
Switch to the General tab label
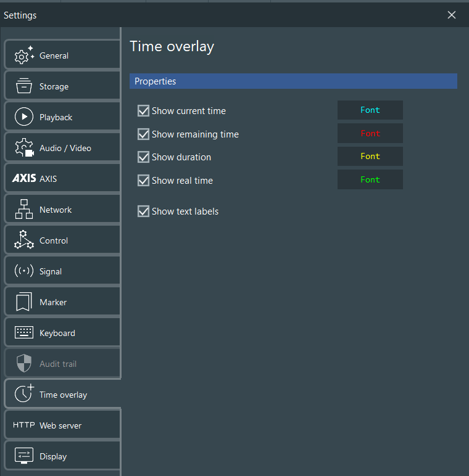(x=54, y=56)
